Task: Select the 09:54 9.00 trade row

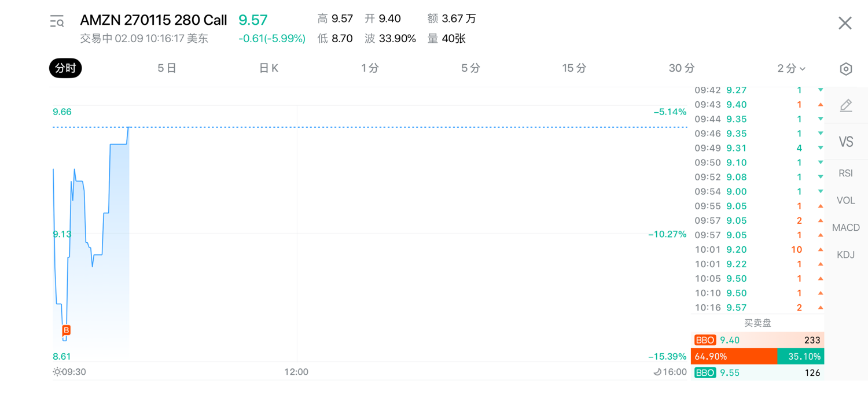Action: 757,191
